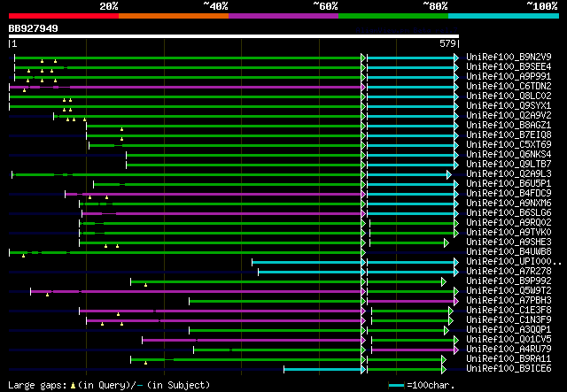Click green arrowhead ending the UniRef100_A9SHE3 row
This screenshot has width=567, height=392.
point(447,242)
